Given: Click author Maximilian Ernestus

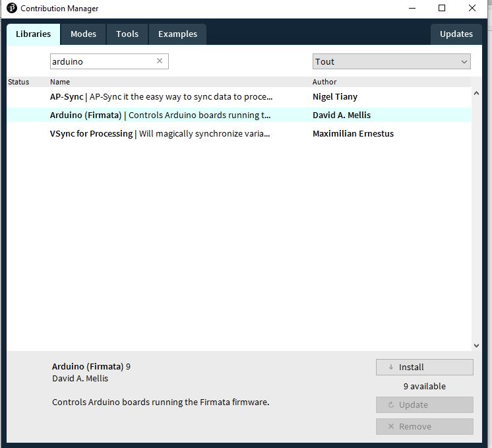Looking at the screenshot, I should tap(353, 134).
